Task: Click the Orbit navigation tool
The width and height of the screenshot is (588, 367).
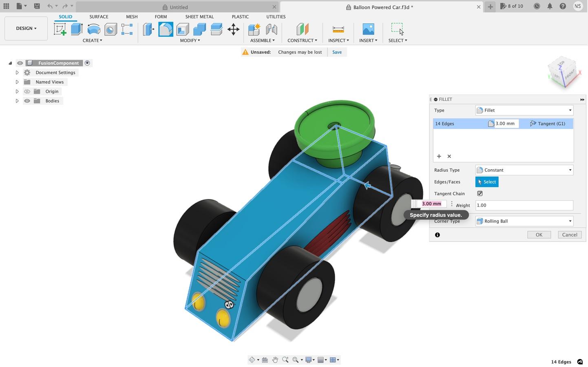Action: 252,360
